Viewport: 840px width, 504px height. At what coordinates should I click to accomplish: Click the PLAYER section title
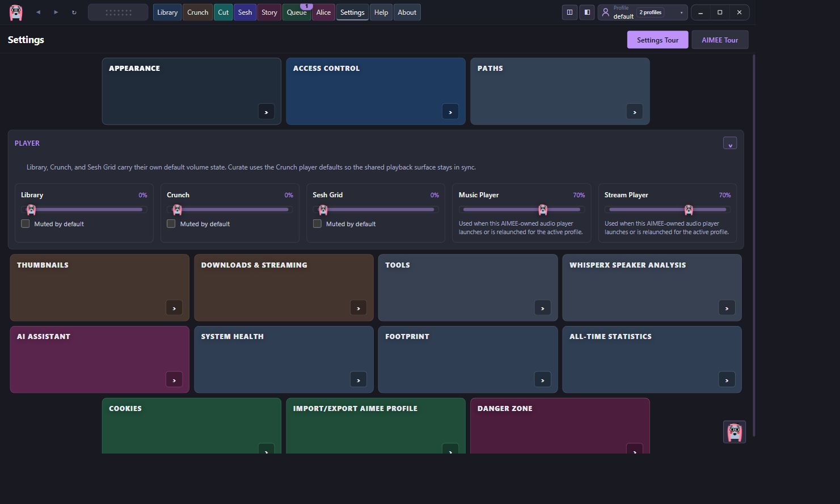(27, 143)
